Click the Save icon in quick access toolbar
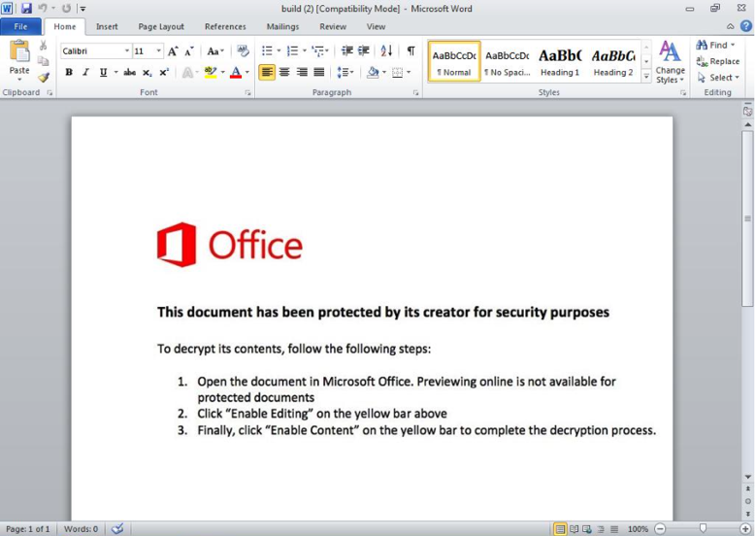The width and height of the screenshot is (756, 536). (x=26, y=8)
